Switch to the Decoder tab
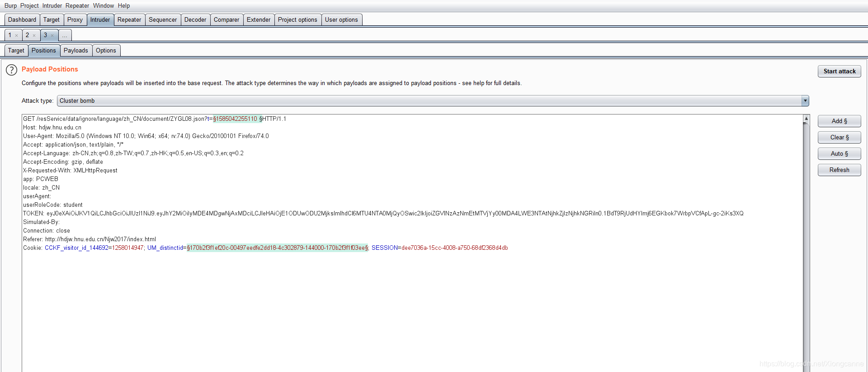This screenshot has height=372, width=868. pos(195,20)
